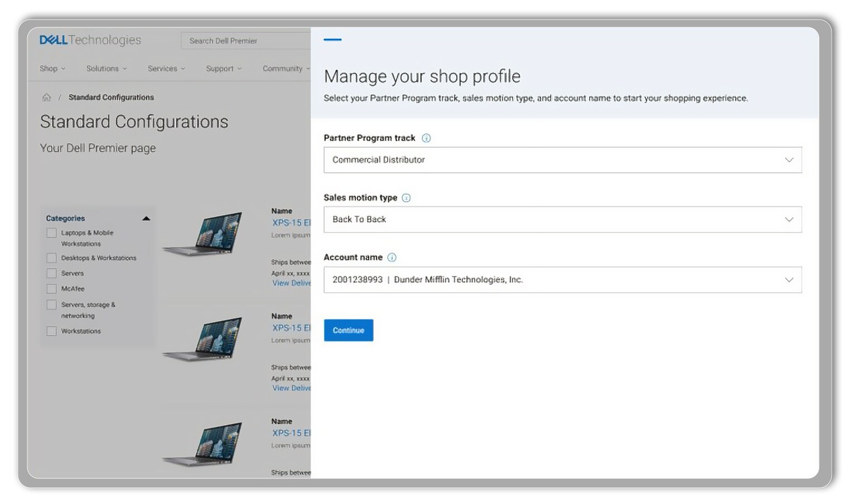Select the Servers category checkbox
The width and height of the screenshot is (853, 504).
[x=51, y=273]
